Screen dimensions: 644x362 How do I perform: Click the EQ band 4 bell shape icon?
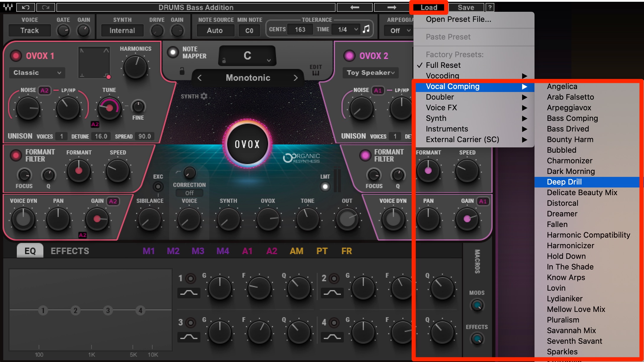pyautogui.click(x=332, y=337)
